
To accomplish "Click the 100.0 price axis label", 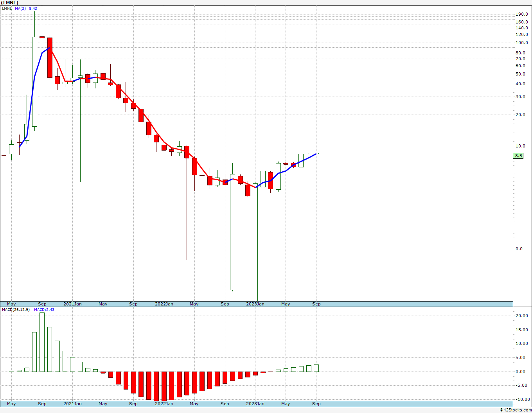I will coord(522,43).
